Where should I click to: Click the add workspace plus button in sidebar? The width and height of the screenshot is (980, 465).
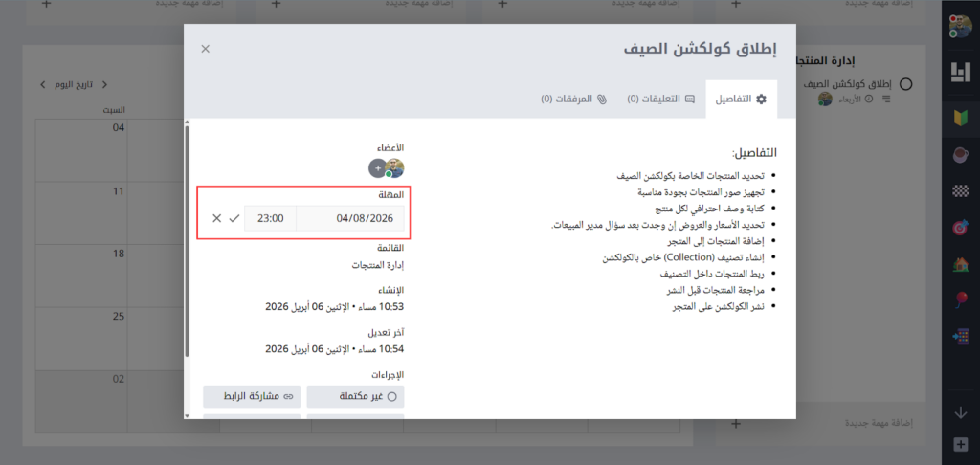point(960,445)
